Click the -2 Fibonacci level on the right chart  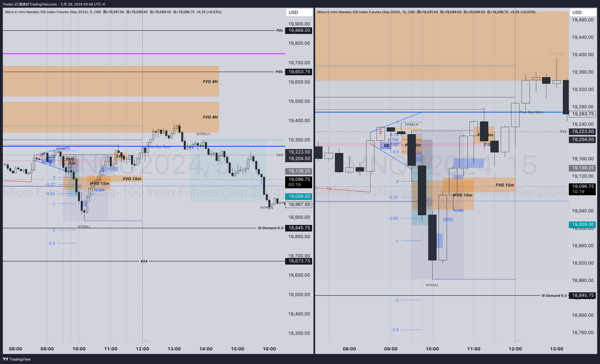[397, 300]
